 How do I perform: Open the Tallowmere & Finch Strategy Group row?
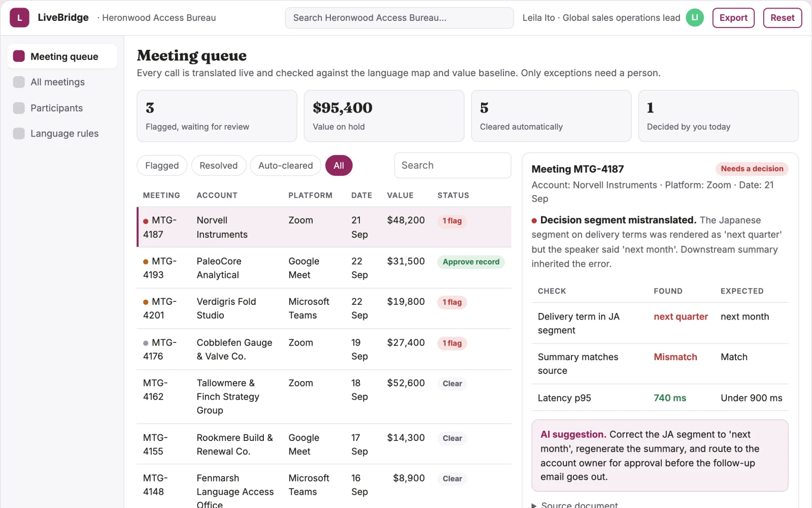[x=324, y=397]
